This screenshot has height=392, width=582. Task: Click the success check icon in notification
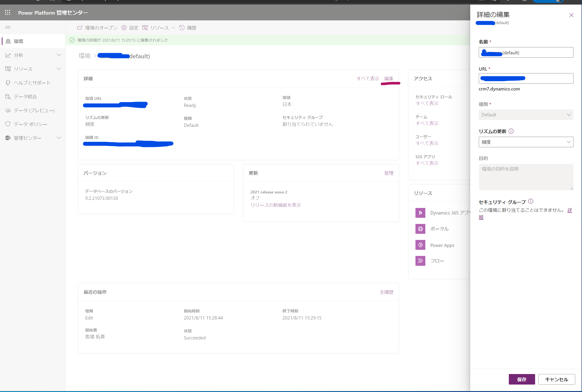tap(72, 40)
